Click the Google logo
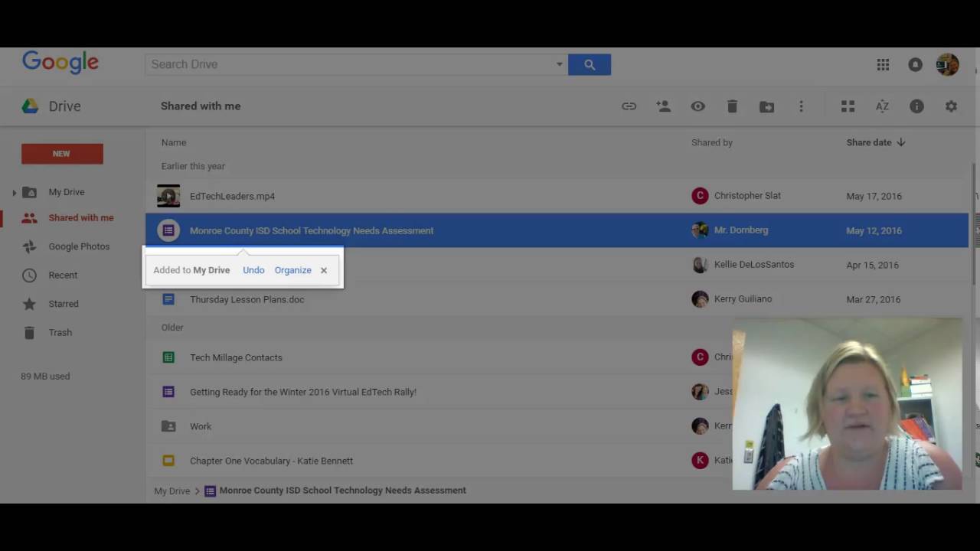This screenshot has width=980, height=551. point(60,63)
